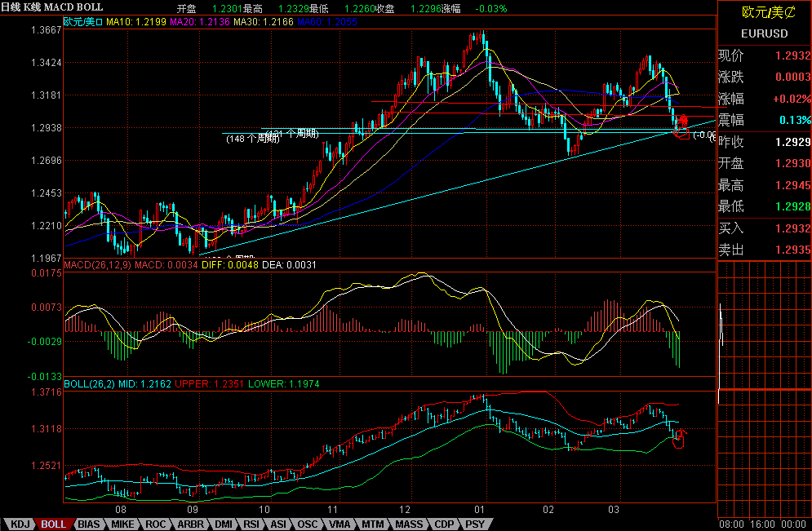Click the 1.3716 BOLL axis label
Image resolution: width=812 pixels, height=531 pixels.
pos(46,392)
